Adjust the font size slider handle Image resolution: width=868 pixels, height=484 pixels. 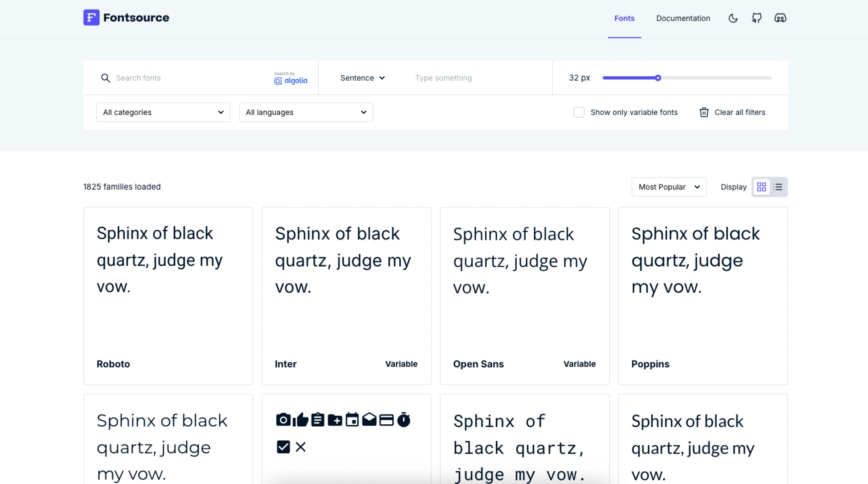pos(658,78)
